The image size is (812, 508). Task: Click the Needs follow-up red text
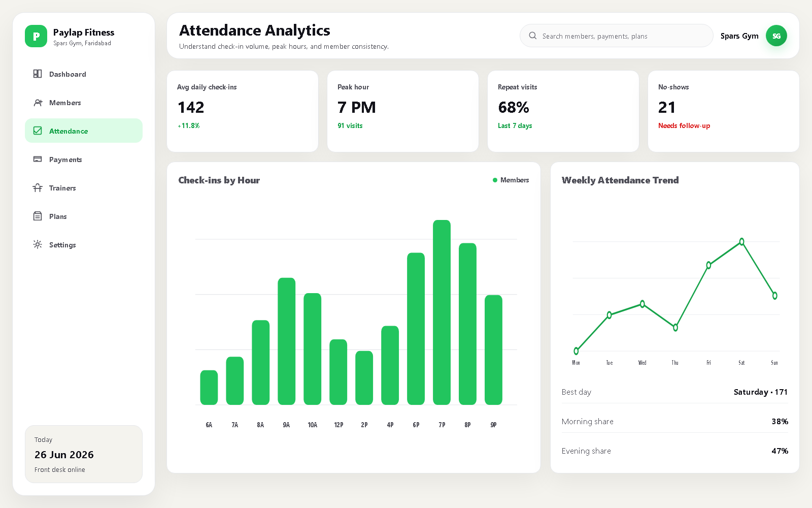point(684,125)
